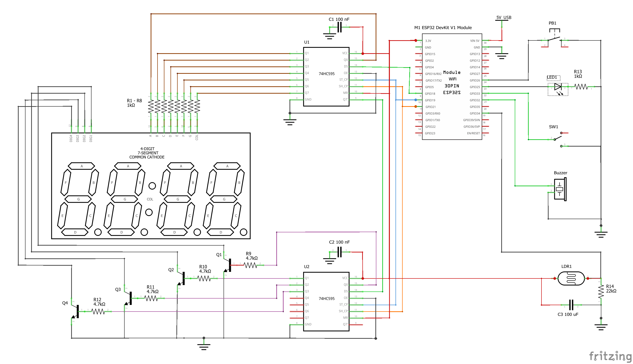The width and height of the screenshot is (633, 364).
Task: Select the R10 4.7kΩ resistor symbol
Action: (x=204, y=278)
